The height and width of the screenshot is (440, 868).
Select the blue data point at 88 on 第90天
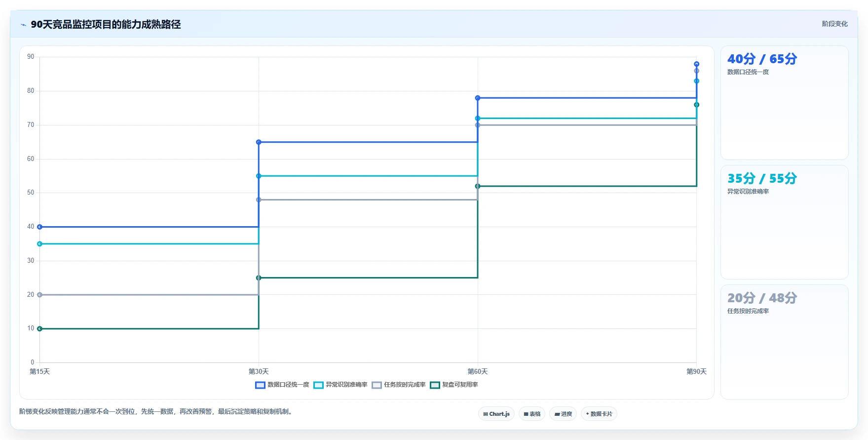tap(697, 64)
